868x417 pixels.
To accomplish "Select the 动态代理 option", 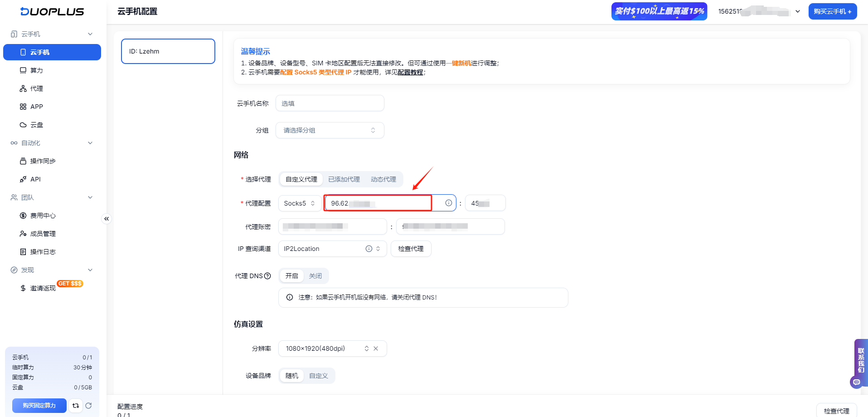I will 383,179.
